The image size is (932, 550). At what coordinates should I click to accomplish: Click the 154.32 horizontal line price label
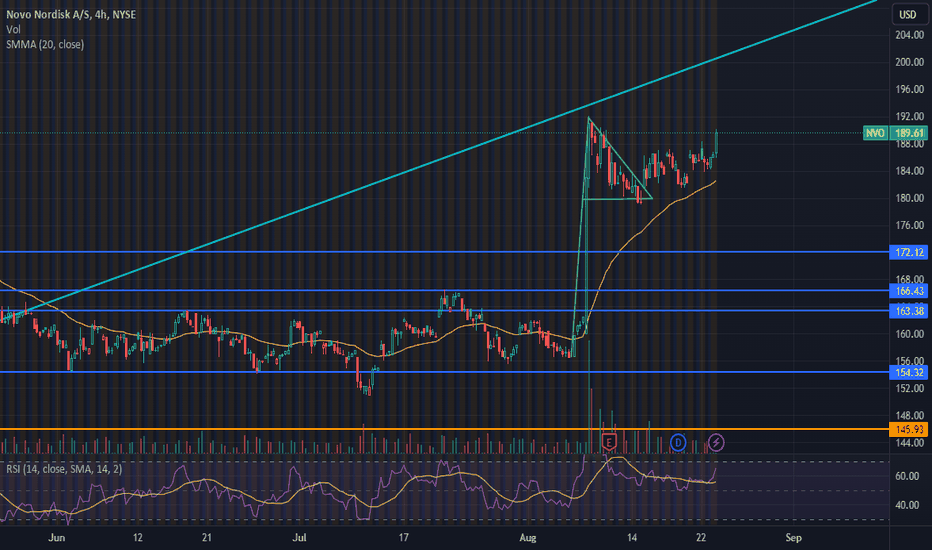pyautogui.click(x=909, y=372)
